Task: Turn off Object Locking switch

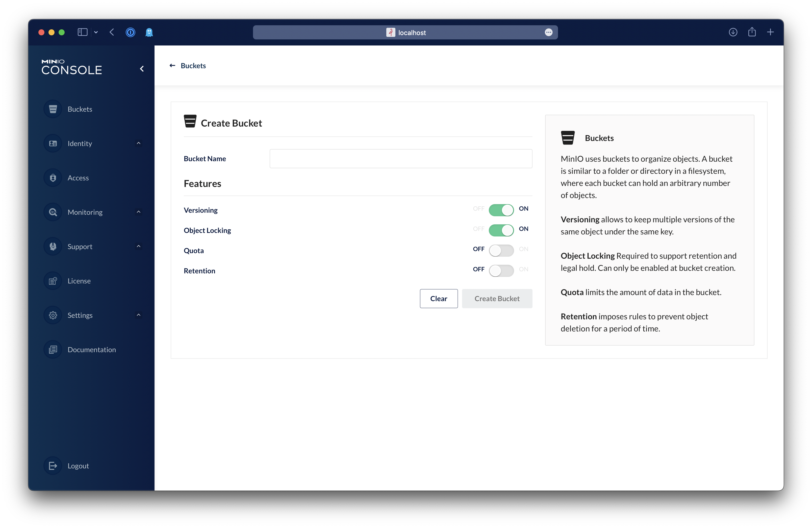Action: point(501,230)
